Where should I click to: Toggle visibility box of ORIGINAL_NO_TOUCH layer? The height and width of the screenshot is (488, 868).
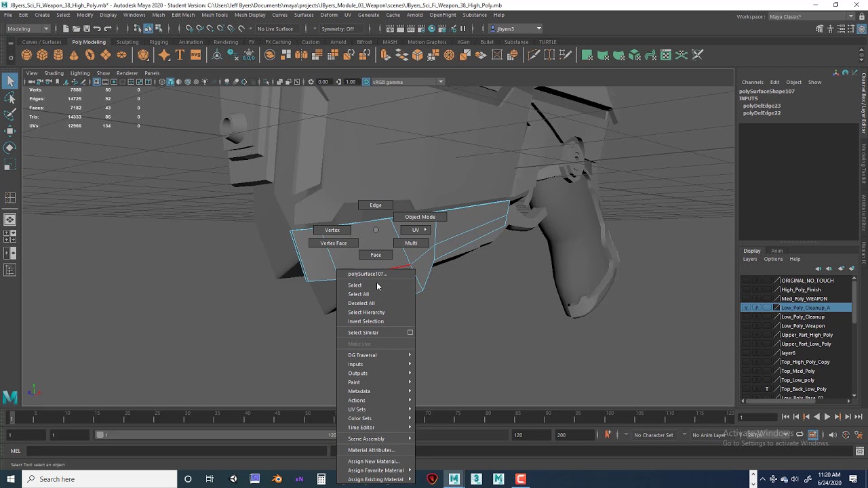(x=747, y=281)
